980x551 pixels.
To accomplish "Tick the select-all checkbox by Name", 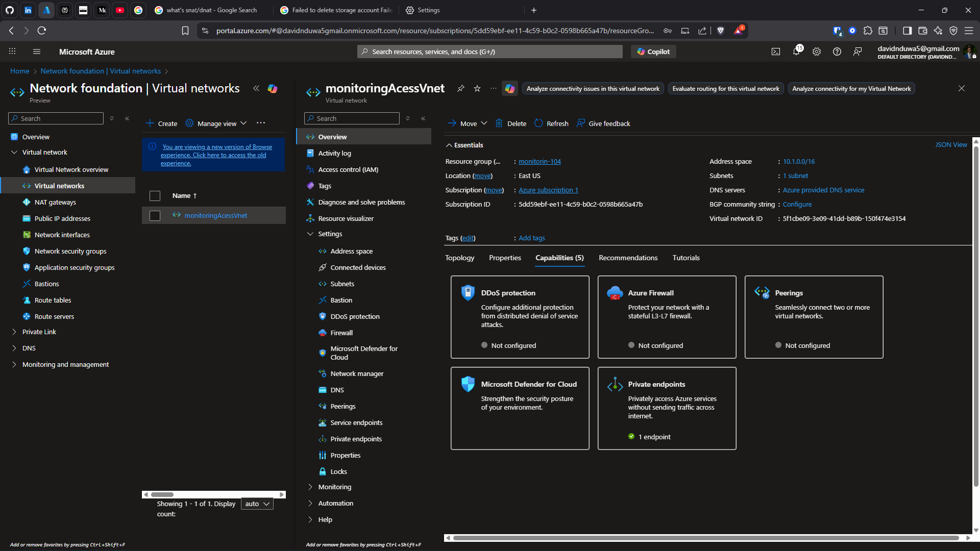I will (x=155, y=196).
